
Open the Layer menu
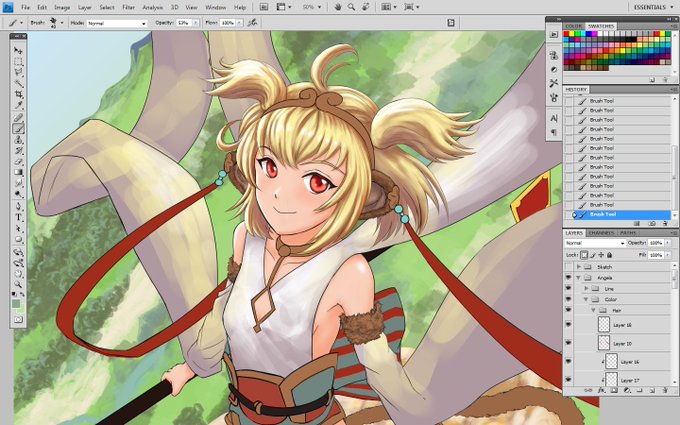(x=85, y=7)
